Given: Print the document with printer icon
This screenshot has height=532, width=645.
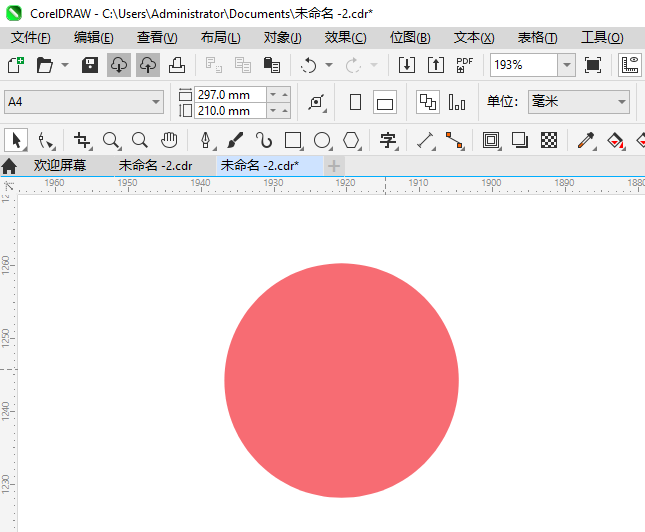Looking at the screenshot, I should click(177, 65).
